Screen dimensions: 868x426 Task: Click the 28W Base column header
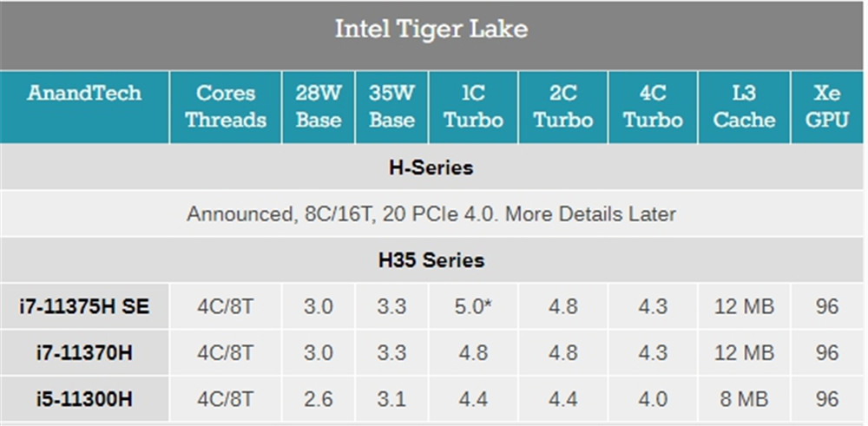point(319,108)
